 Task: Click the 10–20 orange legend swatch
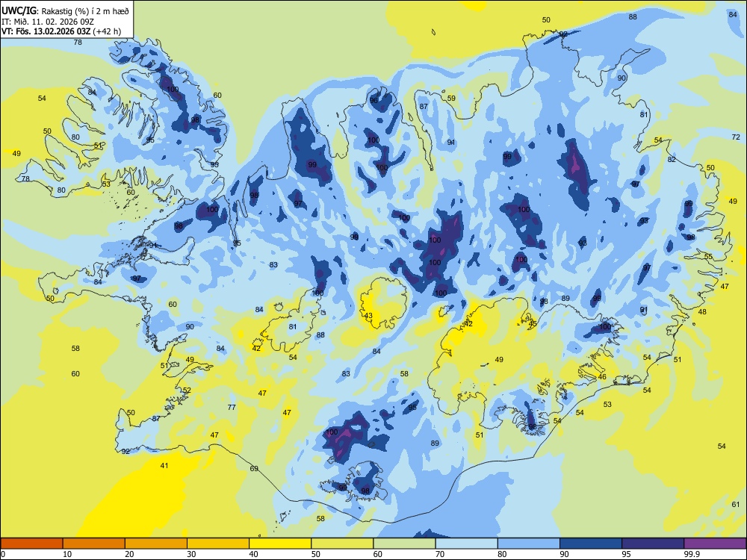click(94, 544)
